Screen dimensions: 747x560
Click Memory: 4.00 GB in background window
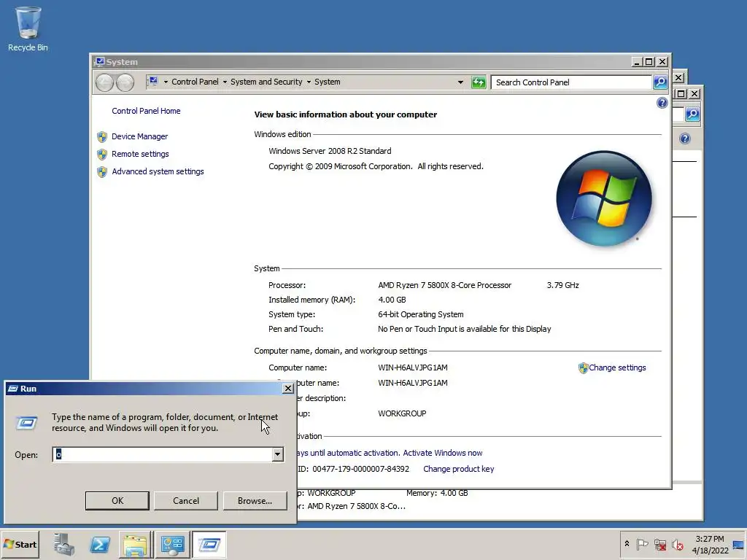click(437, 494)
